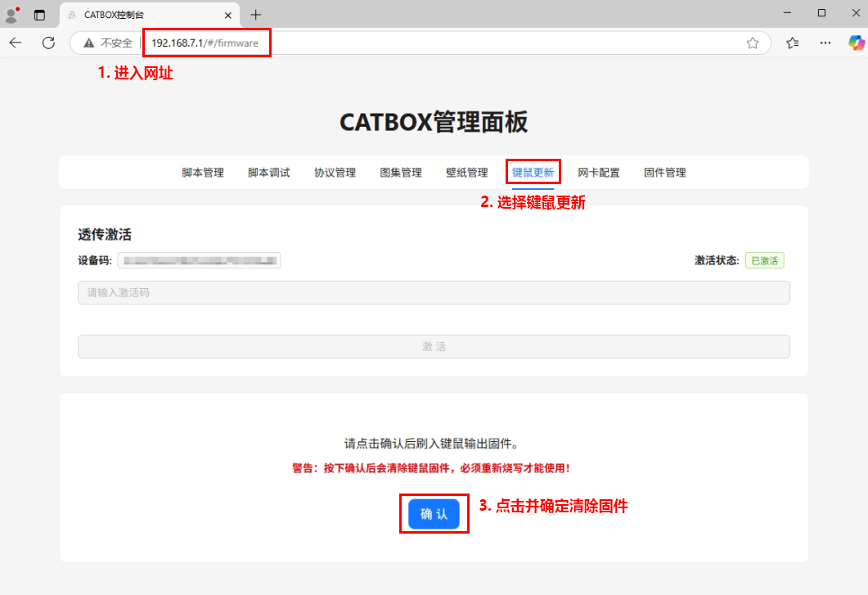868x595 pixels.
Task: Click the blue 确认 confirm button
Action: point(434,514)
